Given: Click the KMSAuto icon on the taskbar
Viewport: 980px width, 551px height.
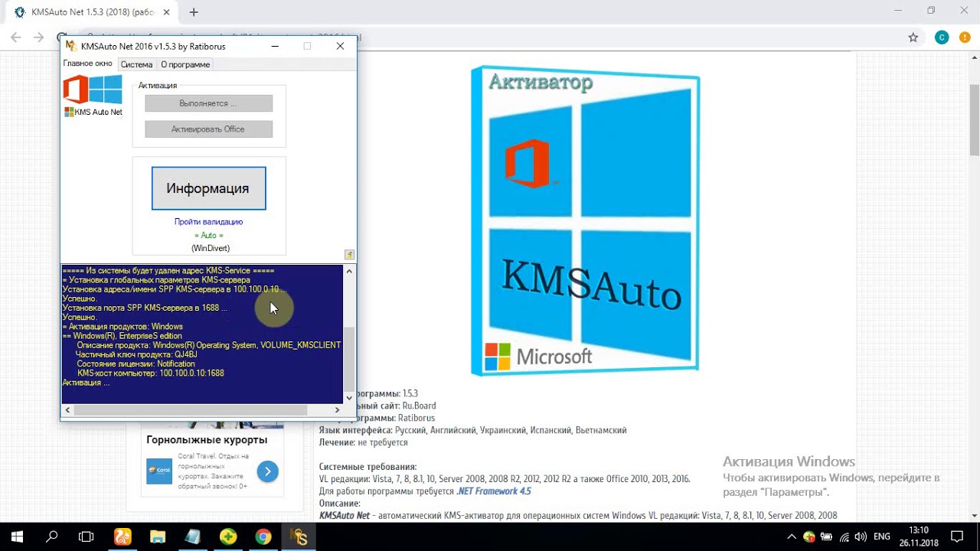Looking at the screenshot, I should 299,536.
